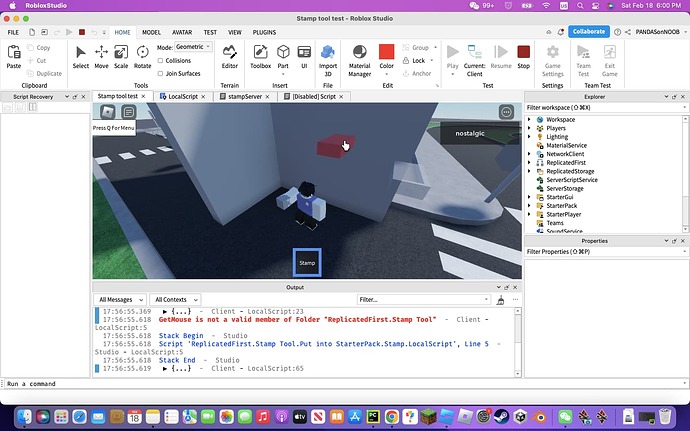
Task: Switch to the AVATAR ribbon tab
Action: pos(182,32)
